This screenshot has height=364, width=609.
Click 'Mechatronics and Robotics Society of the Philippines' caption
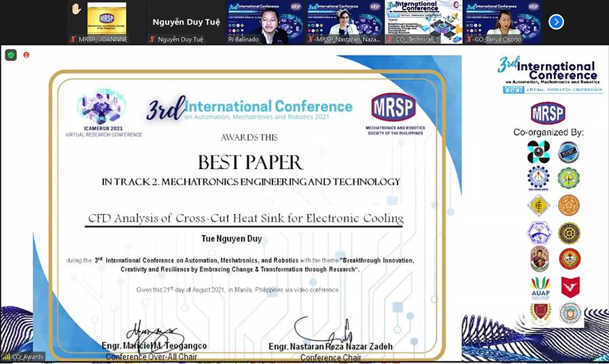[x=396, y=130]
